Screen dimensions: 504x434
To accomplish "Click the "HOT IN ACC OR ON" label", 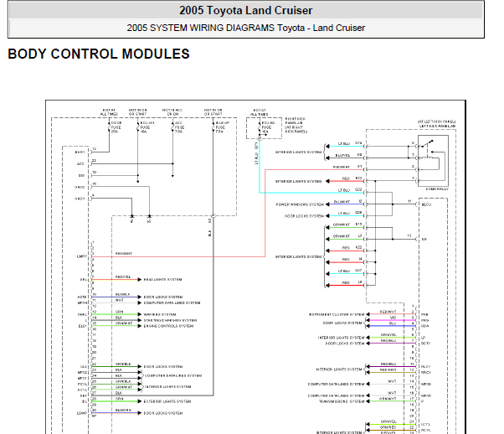I will 172,112.
